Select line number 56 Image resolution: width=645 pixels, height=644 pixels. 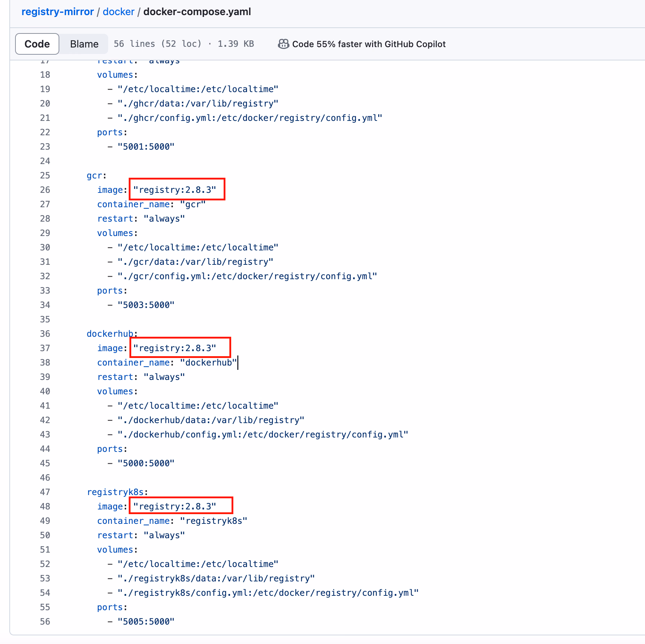[45, 622]
